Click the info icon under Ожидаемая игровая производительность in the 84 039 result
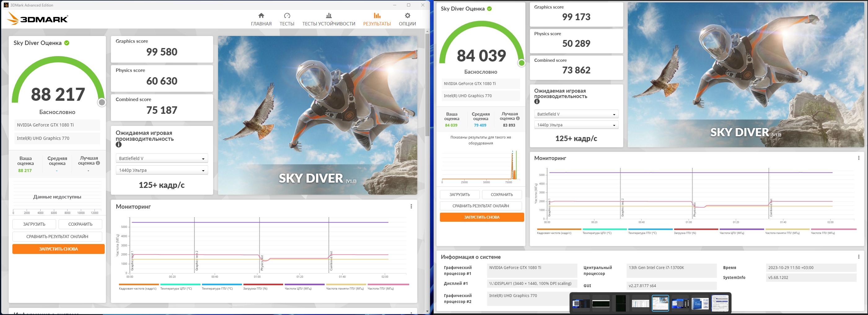The width and height of the screenshot is (868, 315). (537, 101)
